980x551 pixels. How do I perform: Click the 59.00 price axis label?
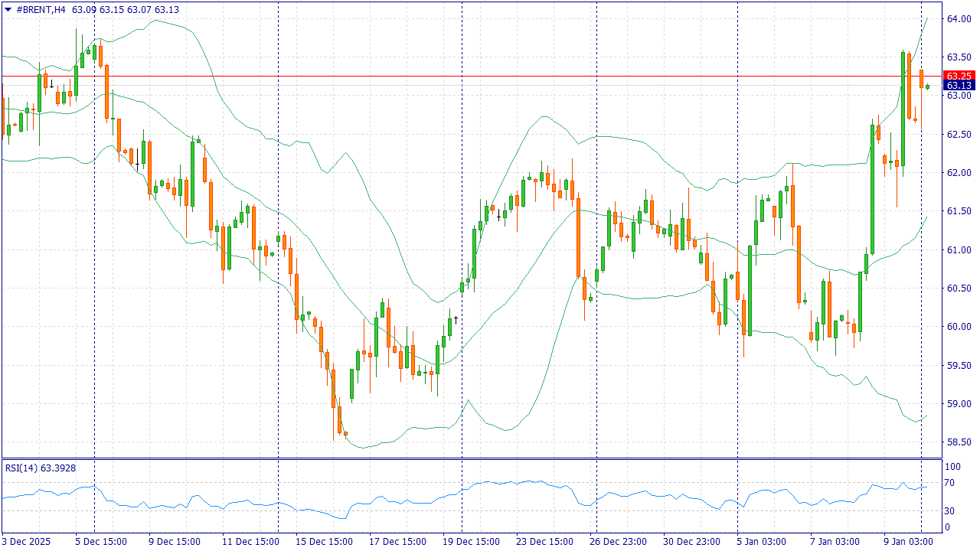959,404
